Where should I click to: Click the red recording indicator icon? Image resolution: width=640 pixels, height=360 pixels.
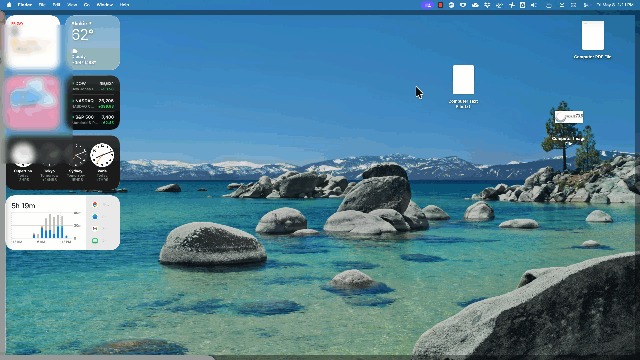(440, 5)
